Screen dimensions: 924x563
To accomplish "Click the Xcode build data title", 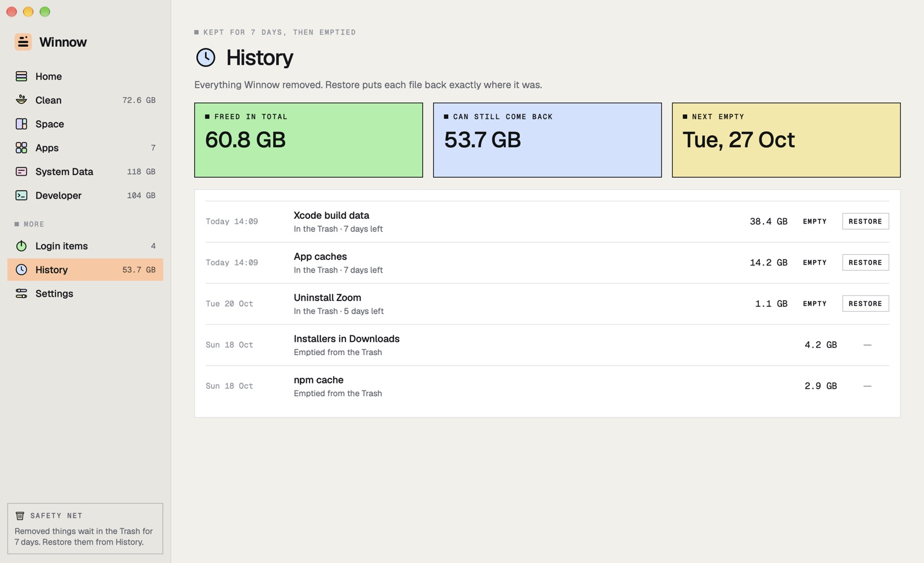I will click(x=331, y=215).
